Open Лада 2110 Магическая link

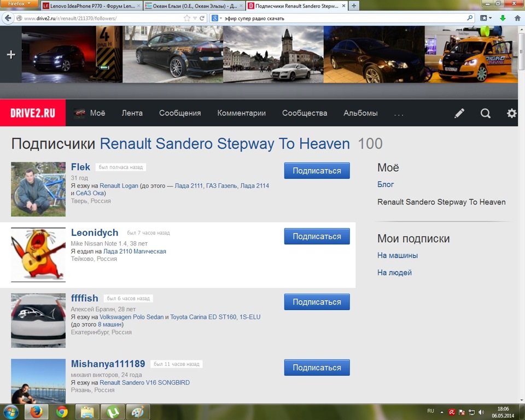click(135, 251)
